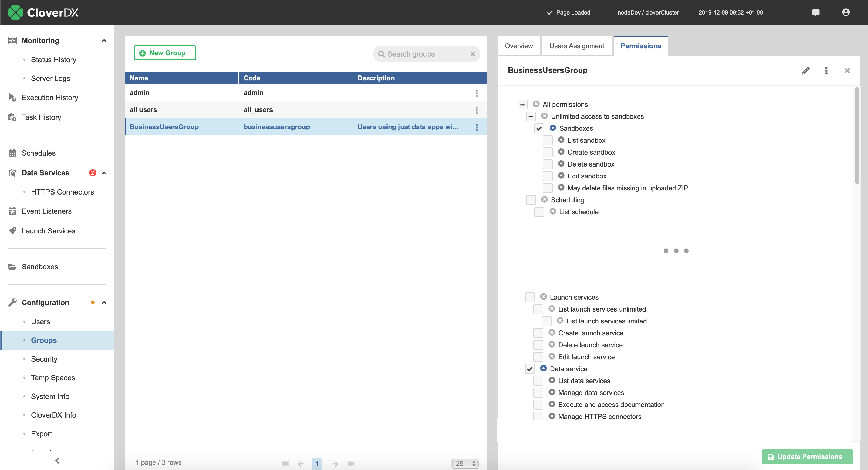Collapse All permissions tree expander
This screenshot has height=470, width=868.
click(x=521, y=104)
